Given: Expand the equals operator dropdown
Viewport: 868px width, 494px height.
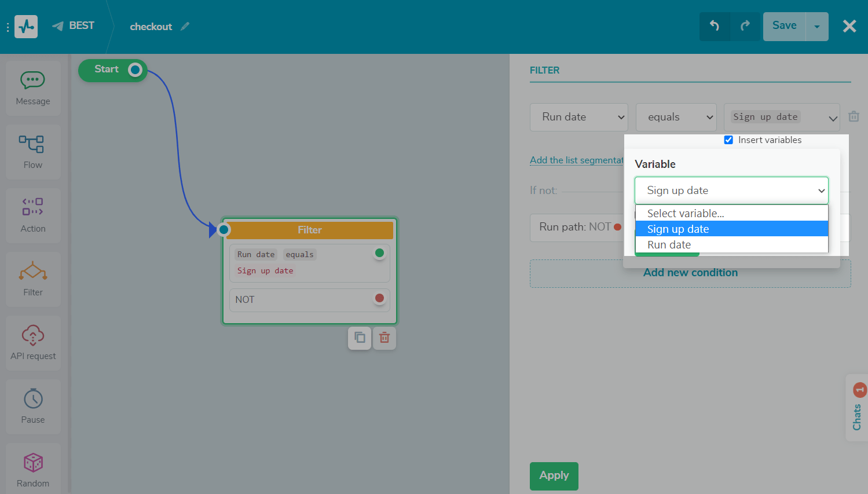Looking at the screenshot, I should coord(676,117).
